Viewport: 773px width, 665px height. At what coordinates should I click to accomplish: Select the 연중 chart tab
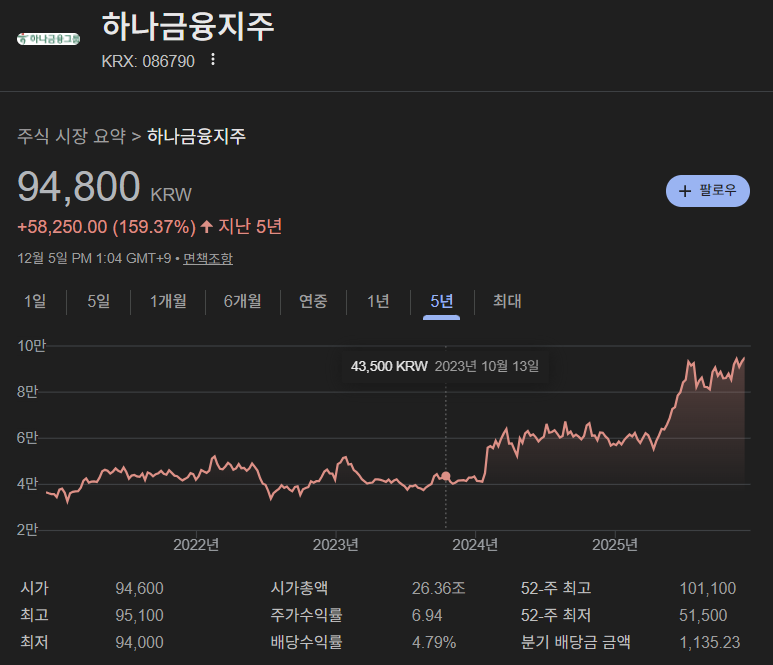pos(313,301)
